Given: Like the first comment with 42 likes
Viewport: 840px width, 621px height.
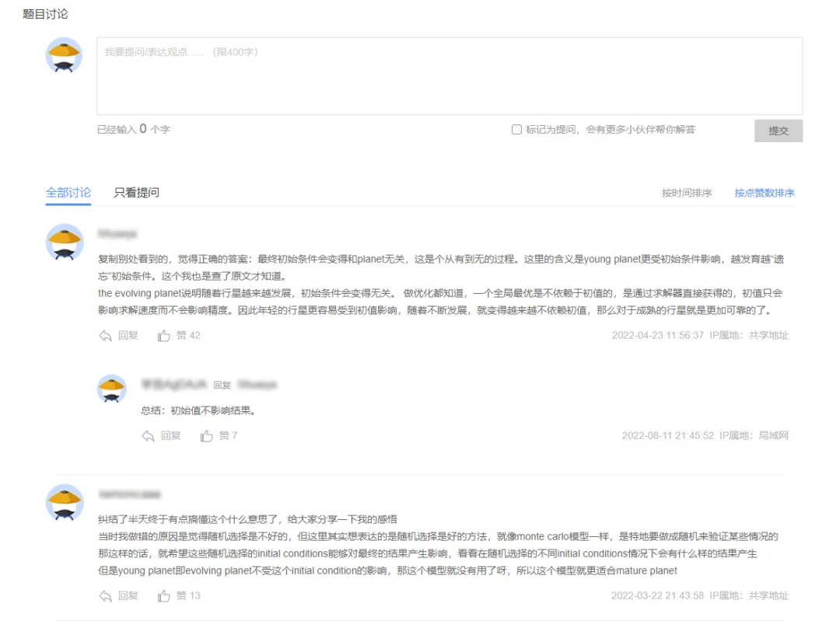Looking at the screenshot, I should click(164, 336).
